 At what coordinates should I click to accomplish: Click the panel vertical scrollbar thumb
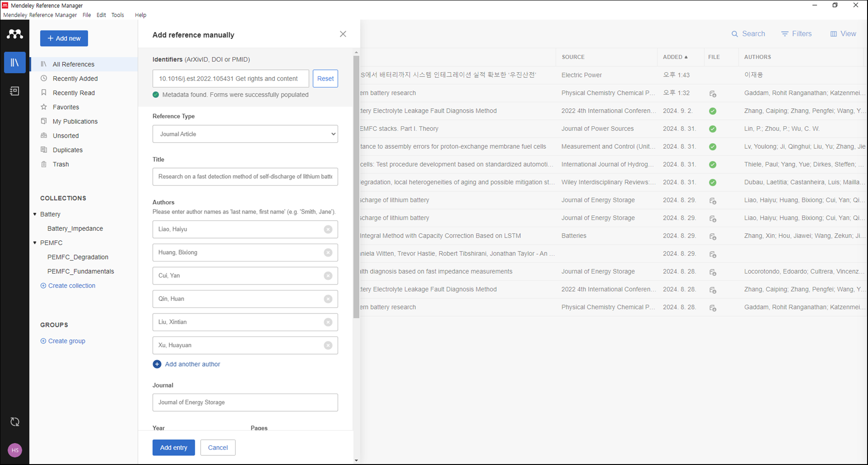[356, 186]
